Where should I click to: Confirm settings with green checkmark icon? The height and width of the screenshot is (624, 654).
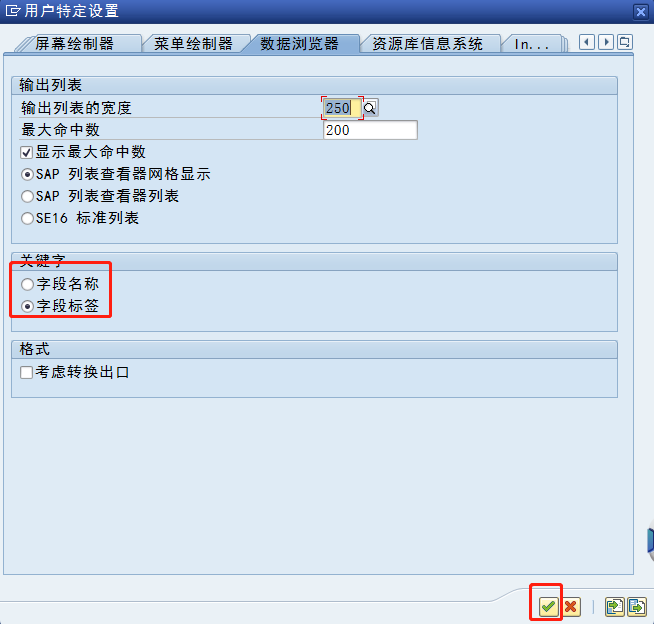[x=548, y=606]
